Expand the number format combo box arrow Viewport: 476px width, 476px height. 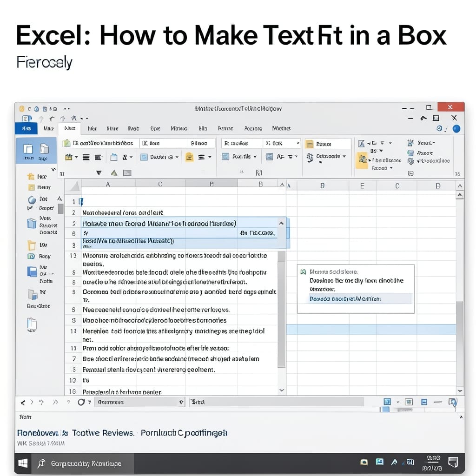point(298,143)
